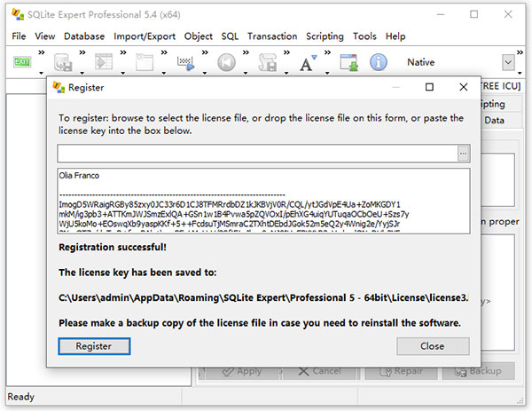Screen dimensions: 532x411
Task: Expand the Native style dropdown
Action: tap(508, 62)
